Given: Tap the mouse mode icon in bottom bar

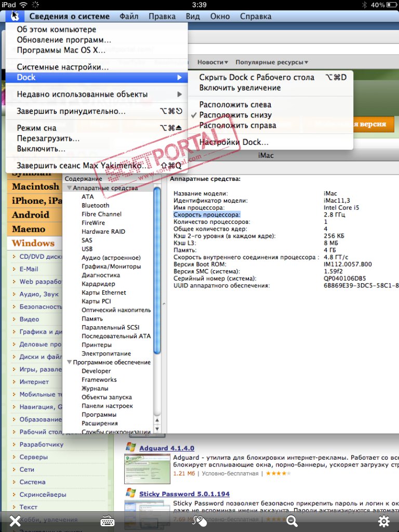Looking at the screenshot, I should pos(200,521).
